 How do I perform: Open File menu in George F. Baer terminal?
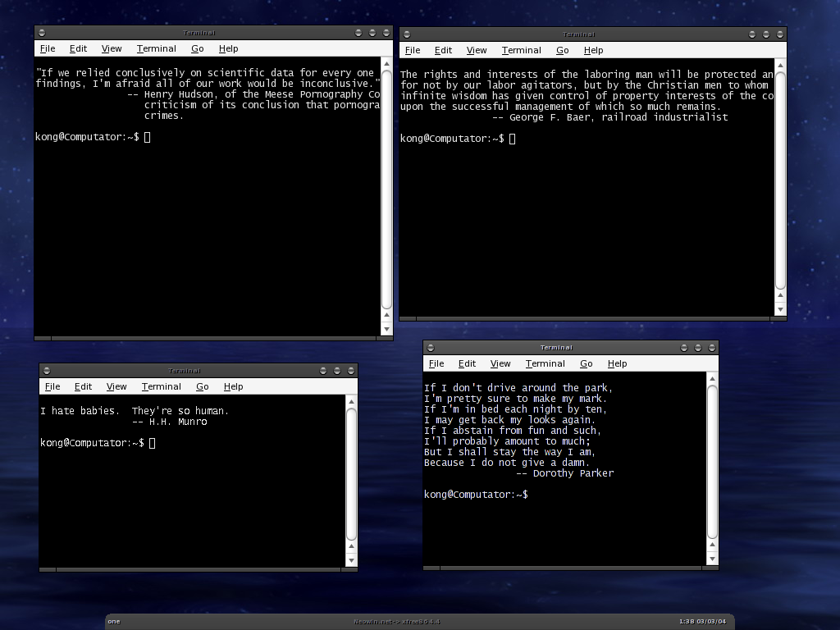pyautogui.click(x=413, y=50)
